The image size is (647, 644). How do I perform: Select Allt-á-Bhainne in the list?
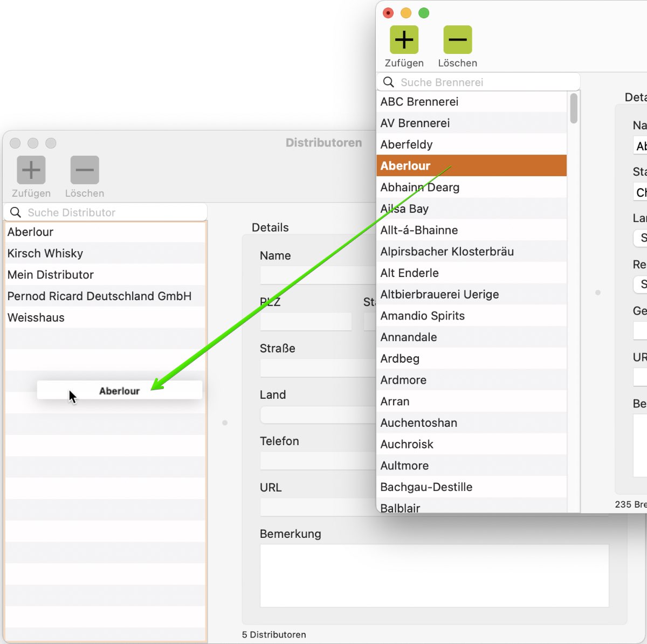472,230
